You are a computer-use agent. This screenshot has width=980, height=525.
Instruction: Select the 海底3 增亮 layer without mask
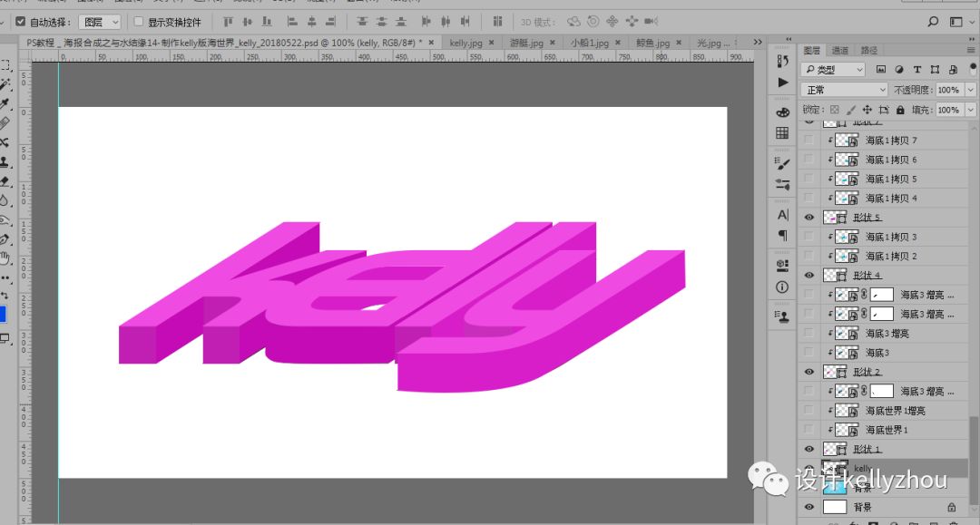point(884,334)
